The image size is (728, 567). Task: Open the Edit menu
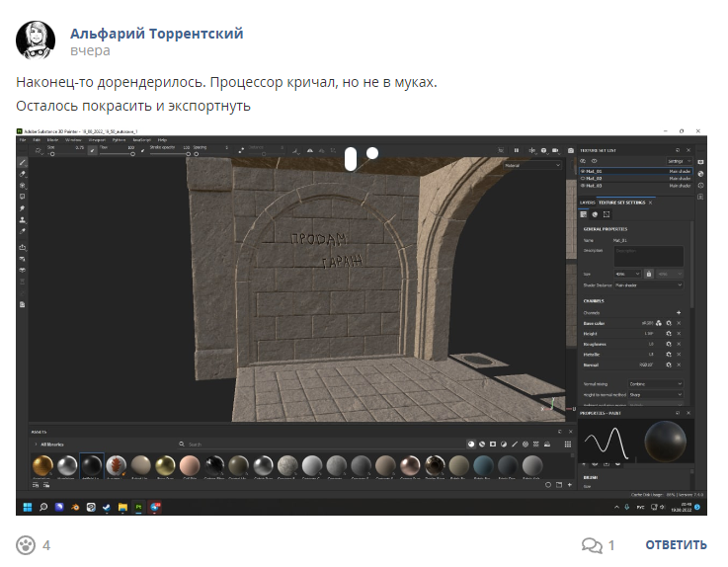coord(37,140)
